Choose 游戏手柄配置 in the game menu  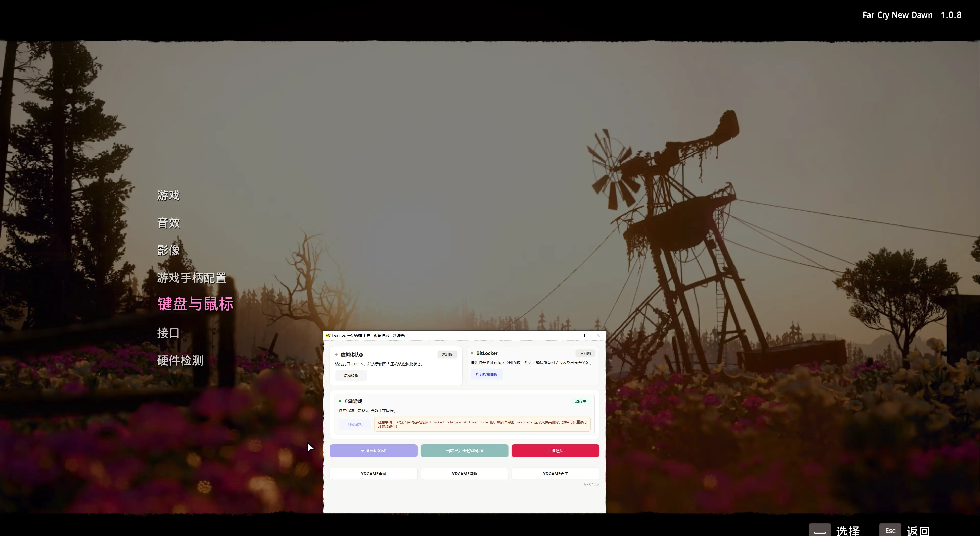pyautogui.click(x=192, y=278)
